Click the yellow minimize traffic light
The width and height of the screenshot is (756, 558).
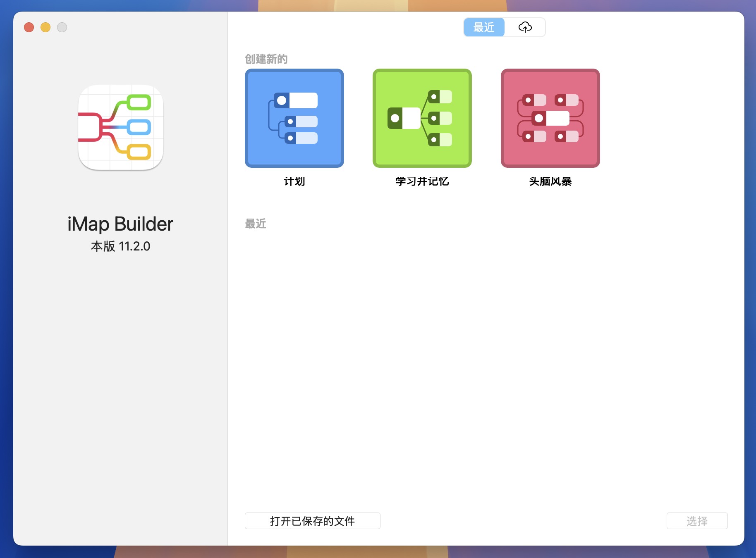pyautogui.click(x=45, y=27)
